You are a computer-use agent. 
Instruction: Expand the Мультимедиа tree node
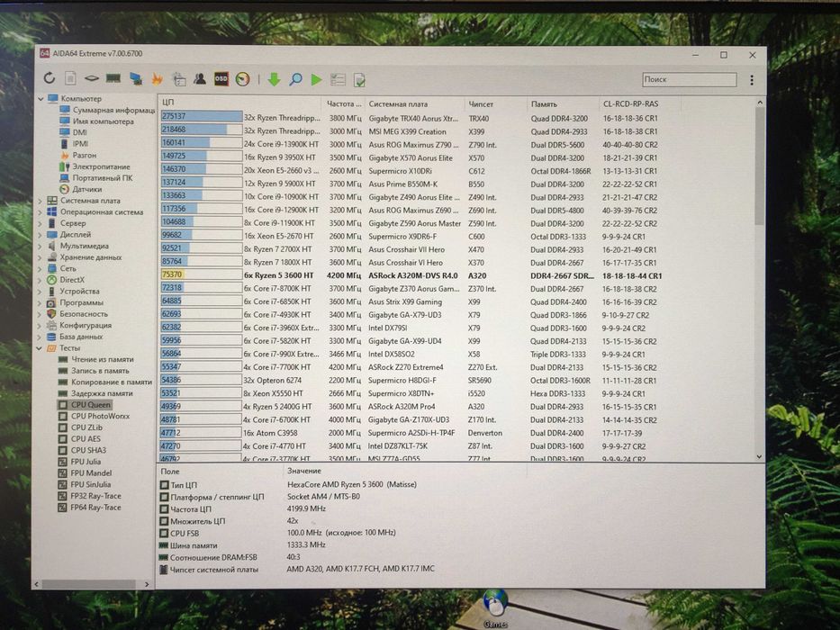coord(40,246)
